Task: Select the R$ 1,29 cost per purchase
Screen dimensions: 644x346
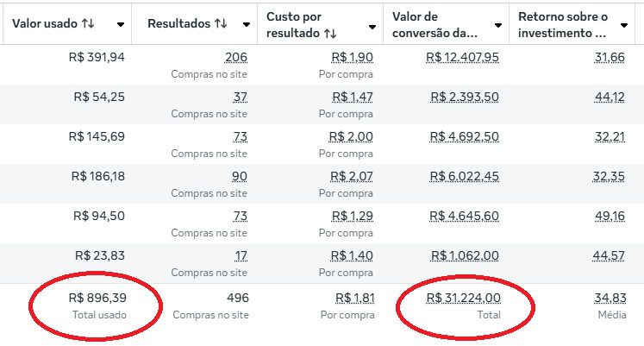Action: (x=352, y=216)
